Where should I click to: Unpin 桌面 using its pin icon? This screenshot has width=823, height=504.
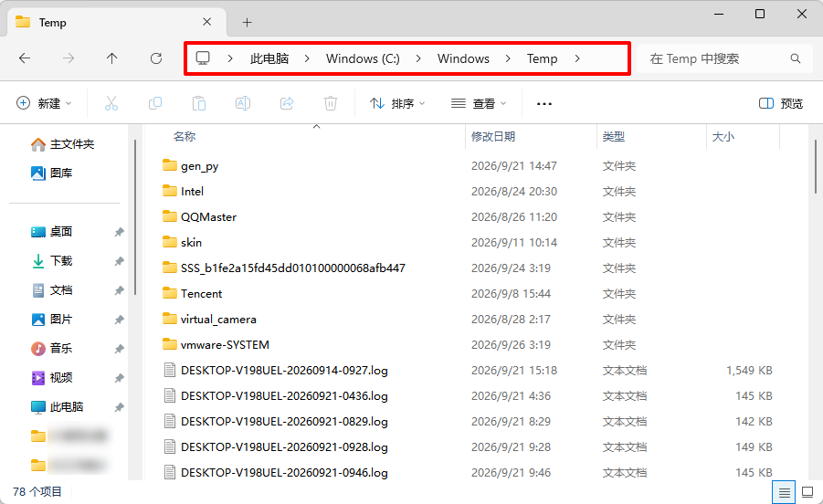[119, 232]
